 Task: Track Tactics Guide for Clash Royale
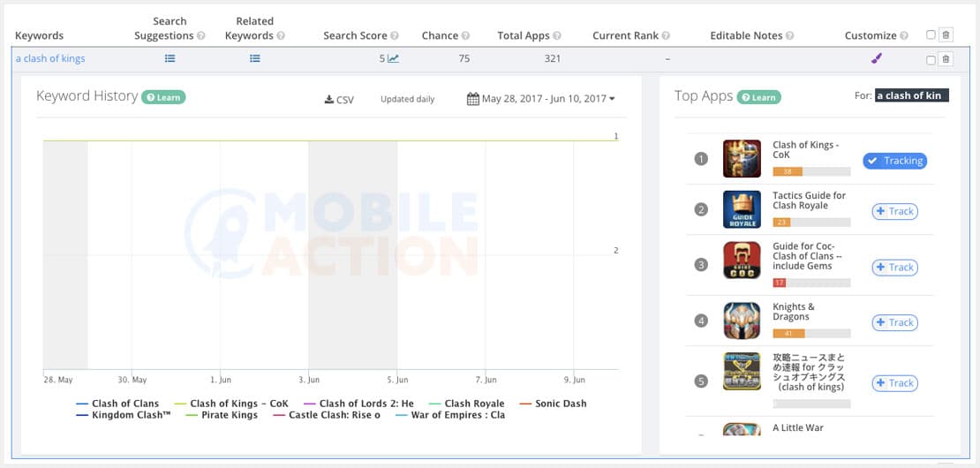[895, 211]
